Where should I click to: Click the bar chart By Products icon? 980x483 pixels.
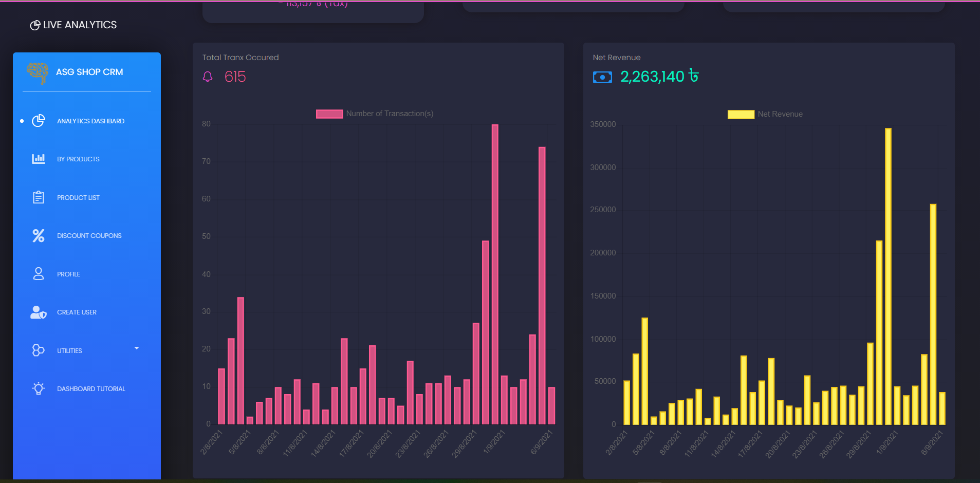click(39, 159)
